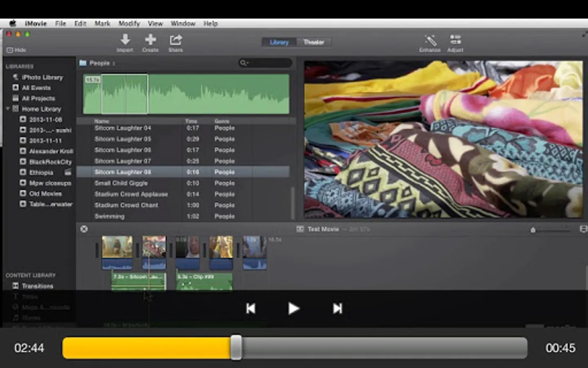The image size is (588, 368).
Task: Click the video progress slider handle
Action: [x=236, y=348]
